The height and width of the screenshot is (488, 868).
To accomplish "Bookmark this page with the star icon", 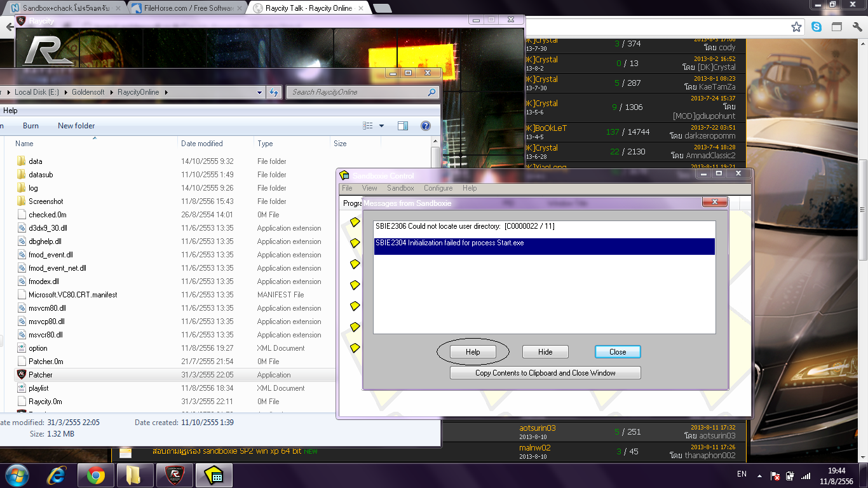I will 796,27.
